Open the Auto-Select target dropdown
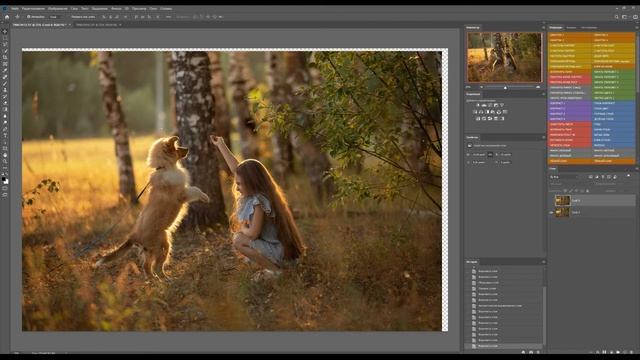Viewport: 640px width, 360px height. (x=55, y=17)
